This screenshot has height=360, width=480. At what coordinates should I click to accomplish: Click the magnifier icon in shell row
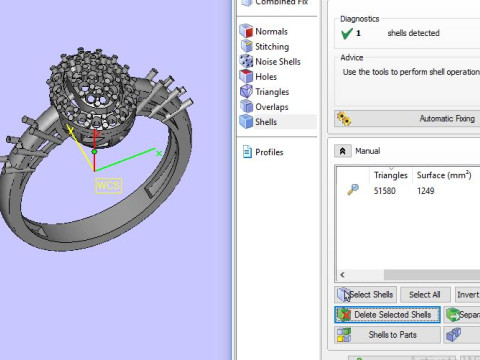(353, 190)
